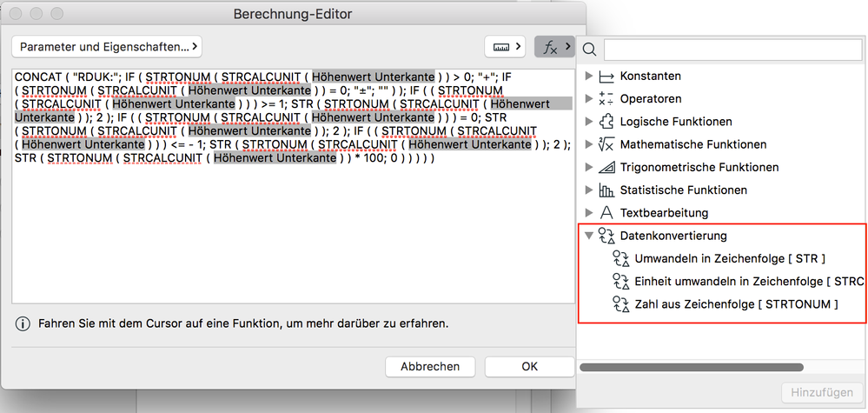Click icon beside Umwandeln in Zeichenfolge STR
Viewport: 868px width, 413px height.
621,258
